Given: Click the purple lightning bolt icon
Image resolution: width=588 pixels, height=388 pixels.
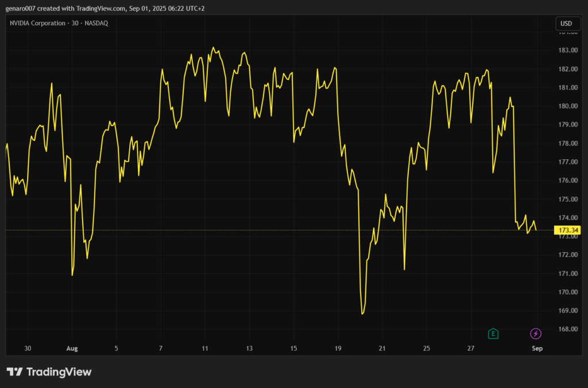Looking at the screenshot, I should (535, 333).
